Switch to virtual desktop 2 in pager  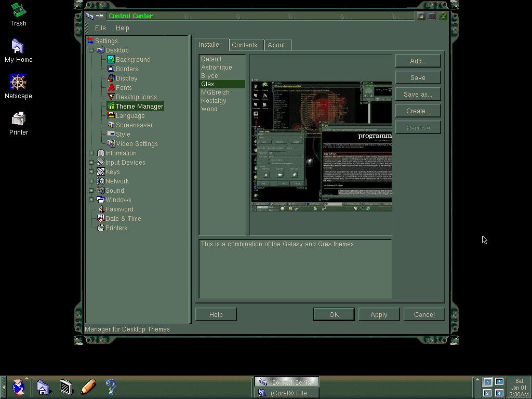coord(487,393)
